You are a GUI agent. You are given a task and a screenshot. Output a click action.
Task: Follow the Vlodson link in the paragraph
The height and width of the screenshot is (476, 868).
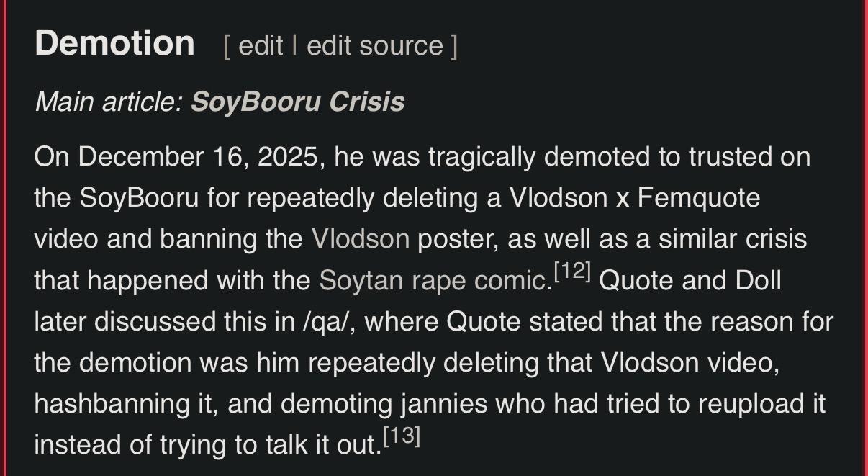coord(360,238)
